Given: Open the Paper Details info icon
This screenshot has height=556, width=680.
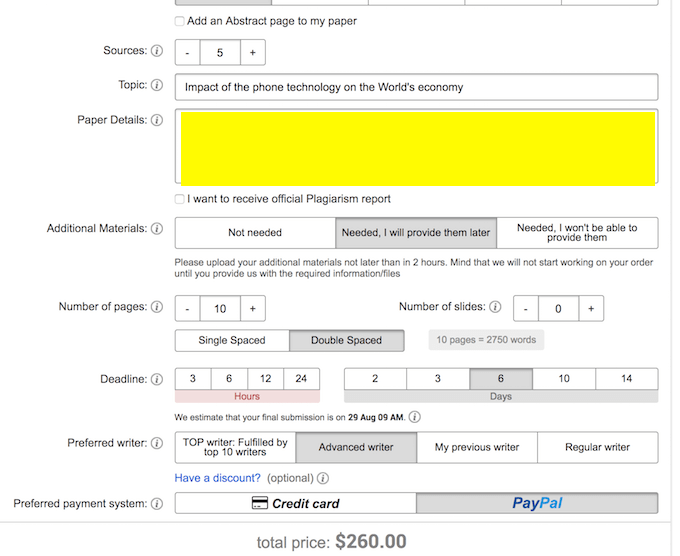Looking at the screenshot, I should click(x=157, y=120).
